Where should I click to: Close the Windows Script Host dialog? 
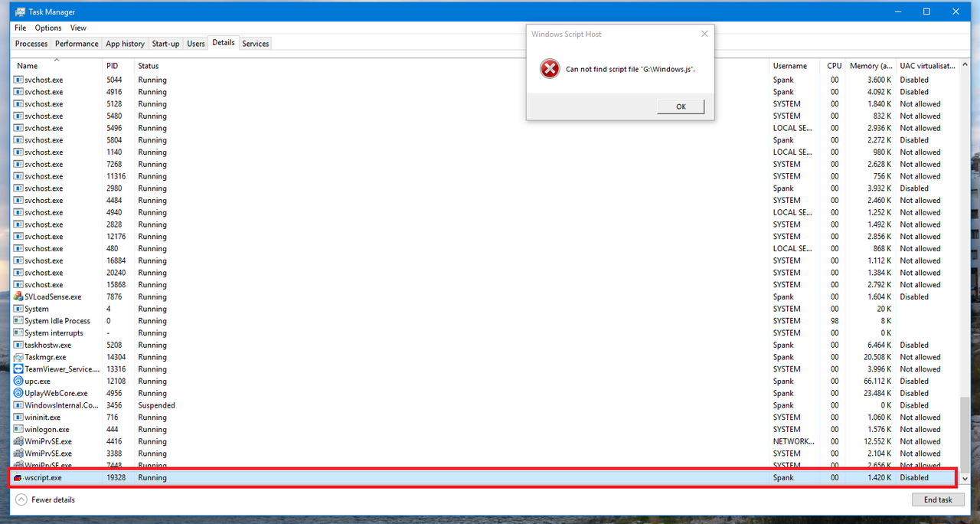click(x=704, y=34)
